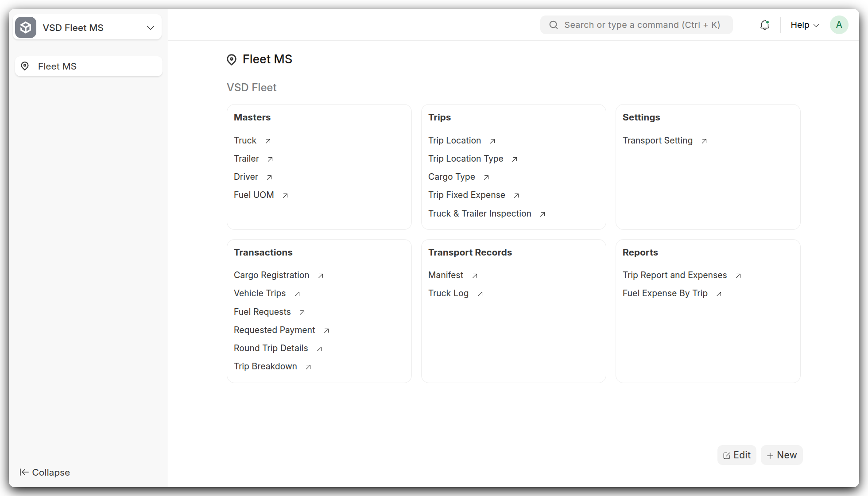Click the arrow icon beside Truck
Viewport: 868px width, 496px height.
pyautogui.click(x=268, y=141)
